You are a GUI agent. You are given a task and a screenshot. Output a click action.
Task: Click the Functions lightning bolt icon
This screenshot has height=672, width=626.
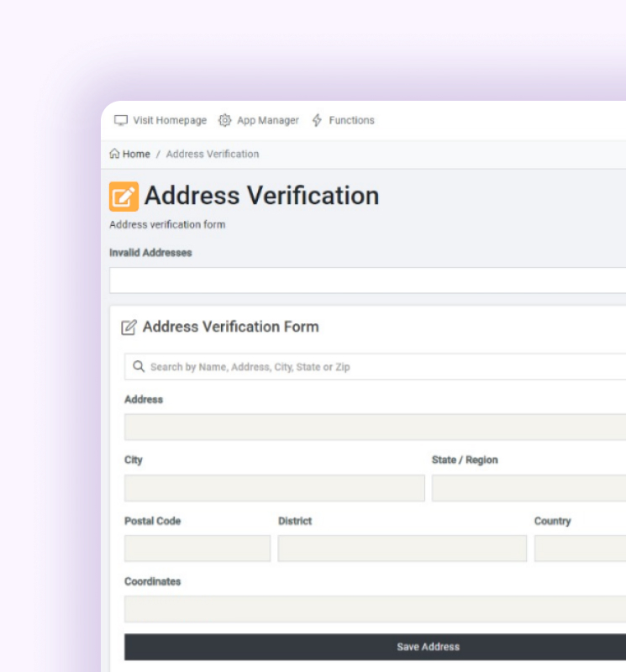[x=317, y=120]
